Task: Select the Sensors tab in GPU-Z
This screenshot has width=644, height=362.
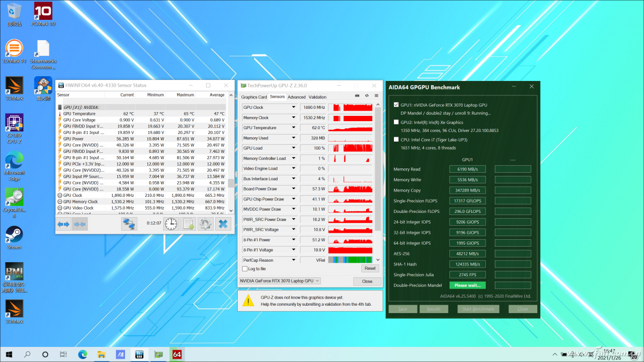Action: (x=277, y=97)
